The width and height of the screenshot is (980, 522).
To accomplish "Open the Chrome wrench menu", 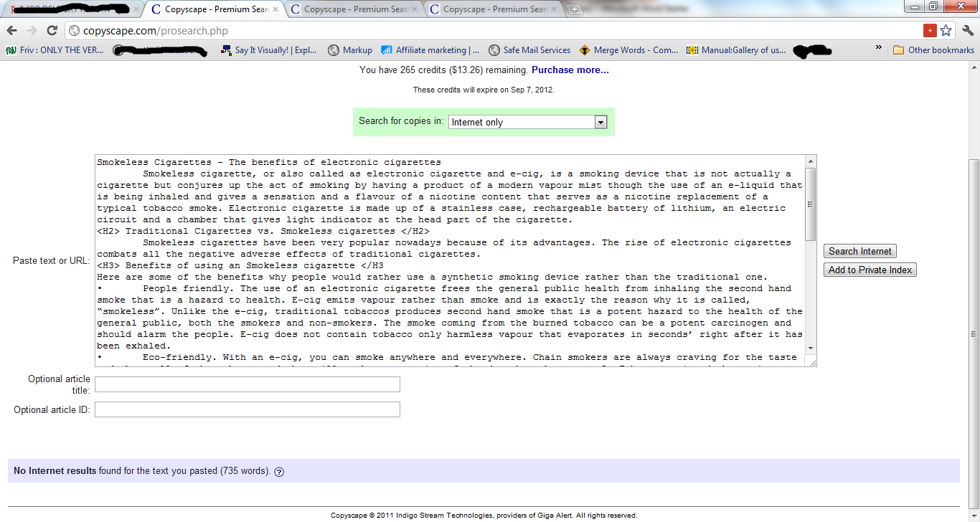I will click(967, 31).
